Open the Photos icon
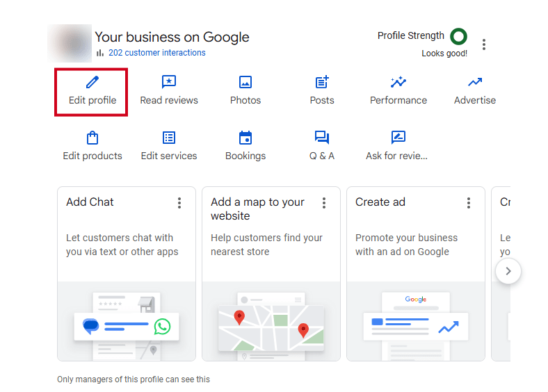Viewport: 548px width, 392px height. pyautogui.click(x=245, y=82)
